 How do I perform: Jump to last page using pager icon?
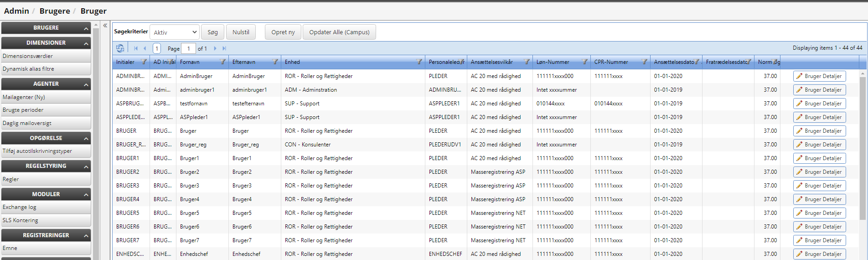coord(224,48)
